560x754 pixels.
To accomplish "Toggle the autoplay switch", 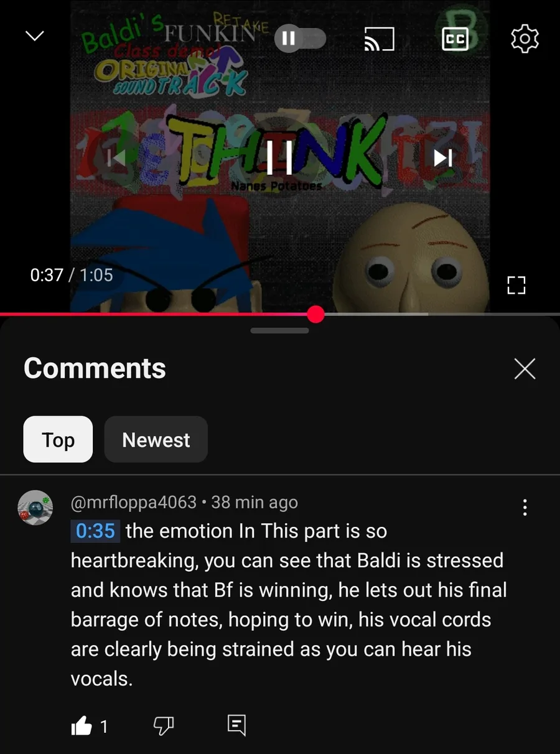I will [300, 39].
